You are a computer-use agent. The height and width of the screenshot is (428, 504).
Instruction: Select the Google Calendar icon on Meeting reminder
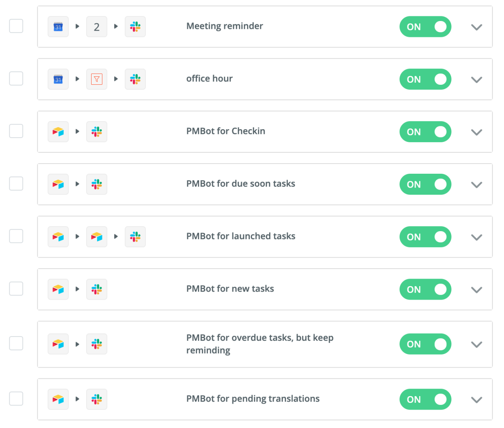point(58,26)
